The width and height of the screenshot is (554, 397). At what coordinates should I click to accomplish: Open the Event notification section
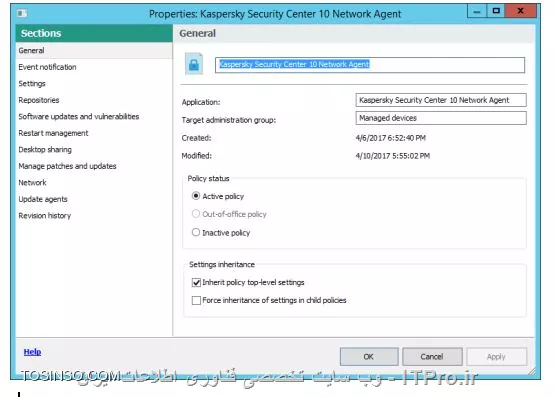coord(94,67)
